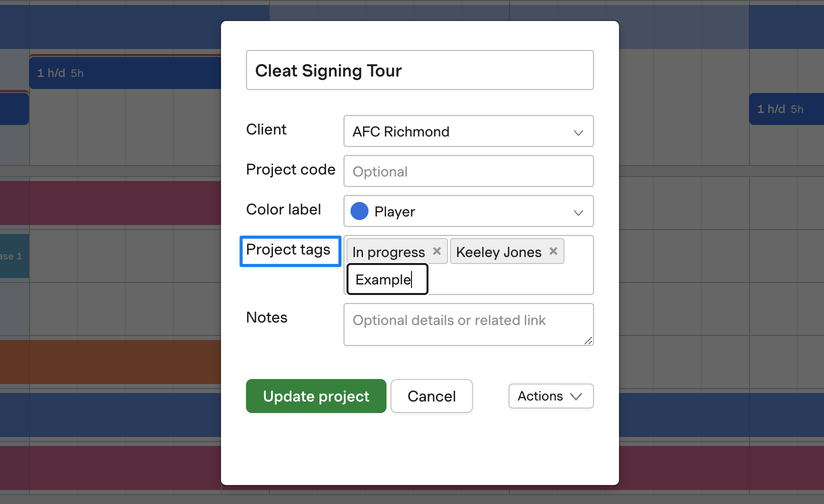
Task: Select the 1 h/d 5h assignment bar at right
Action: click(x=786, y=109)
